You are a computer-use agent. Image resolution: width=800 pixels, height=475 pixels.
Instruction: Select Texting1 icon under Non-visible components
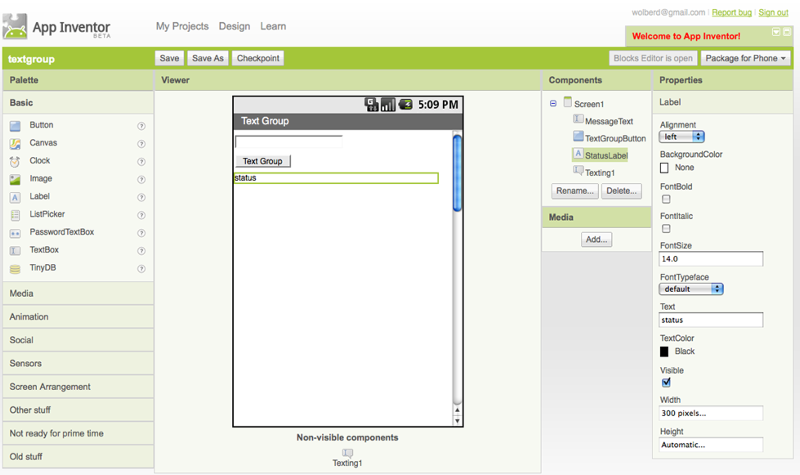point(347,453)
